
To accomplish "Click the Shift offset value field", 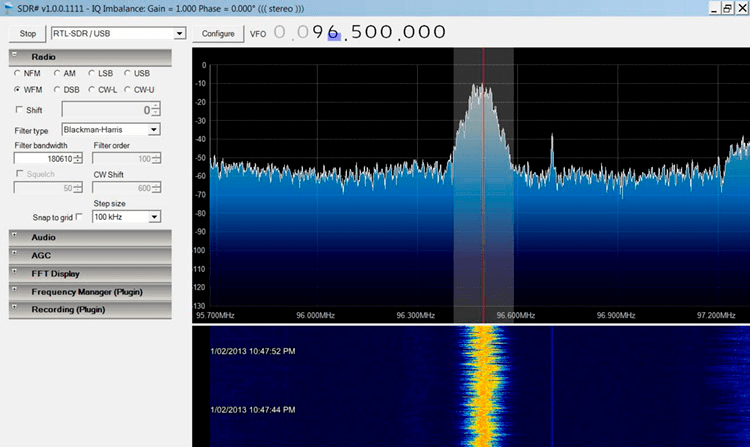I will (106, 109).
